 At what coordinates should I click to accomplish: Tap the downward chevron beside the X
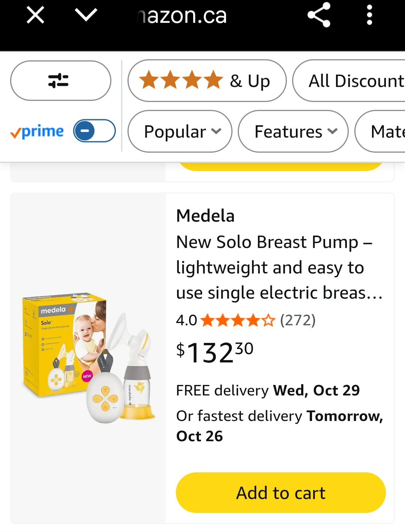coord(86,15)
